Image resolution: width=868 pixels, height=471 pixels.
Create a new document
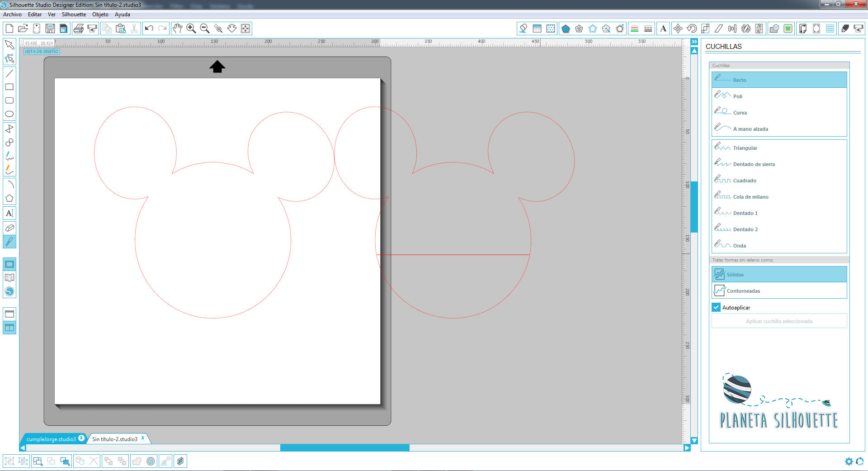(x=9, y=29)
